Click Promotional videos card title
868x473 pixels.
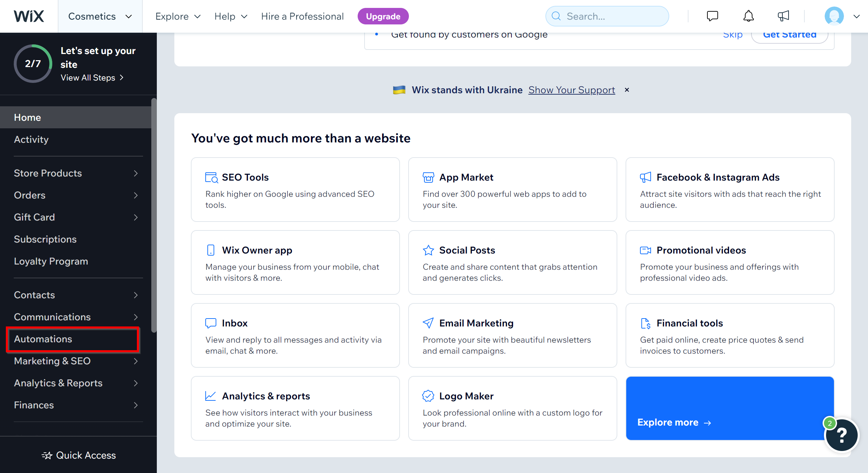pyautogui.click(x=701, y=250)
